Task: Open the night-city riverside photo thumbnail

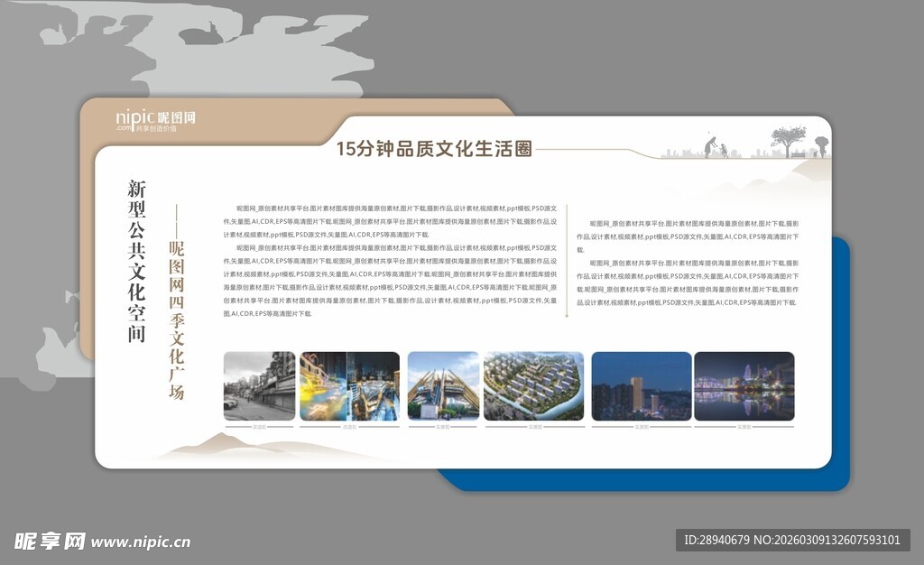Action: tap(743, 385)
